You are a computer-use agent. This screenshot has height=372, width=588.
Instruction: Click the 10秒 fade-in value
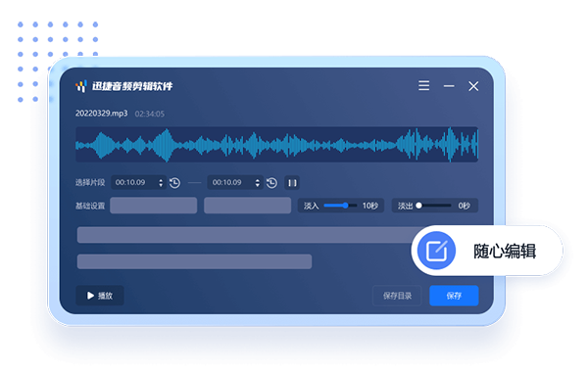(x=369, y=206)
